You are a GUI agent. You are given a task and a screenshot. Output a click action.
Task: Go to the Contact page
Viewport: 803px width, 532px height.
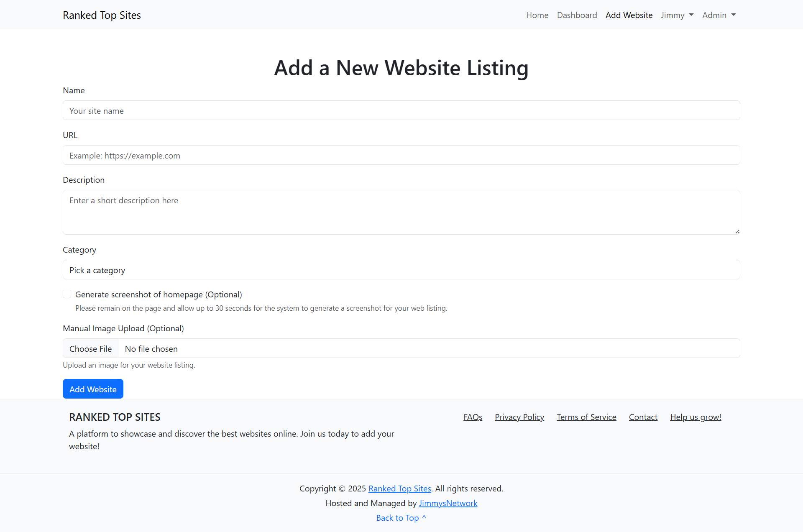coord(643,417)
